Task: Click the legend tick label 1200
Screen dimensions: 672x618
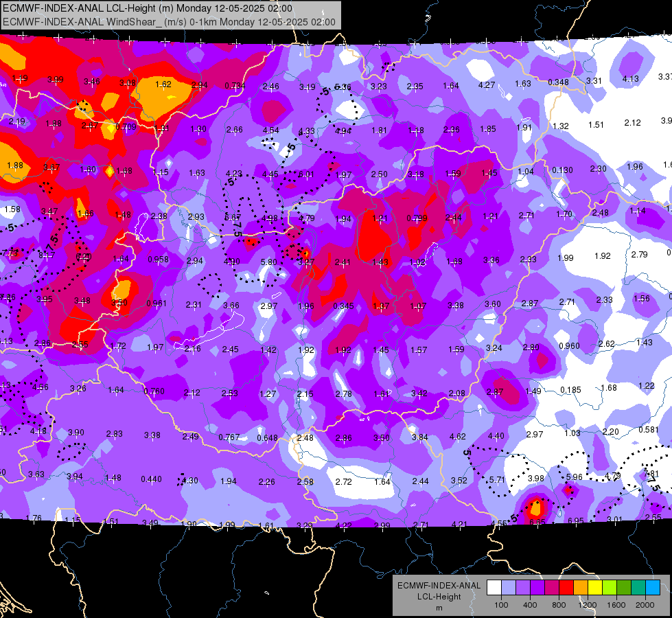Action: click(x=587, y=605)
